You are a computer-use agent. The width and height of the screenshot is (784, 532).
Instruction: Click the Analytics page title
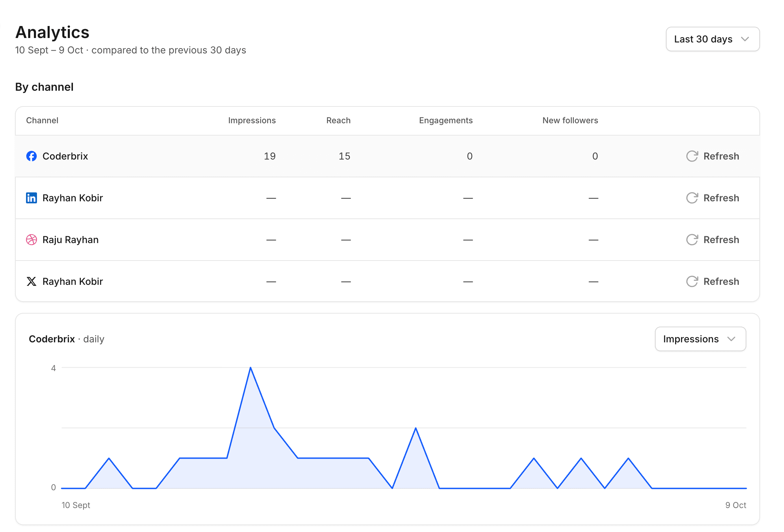52,32
